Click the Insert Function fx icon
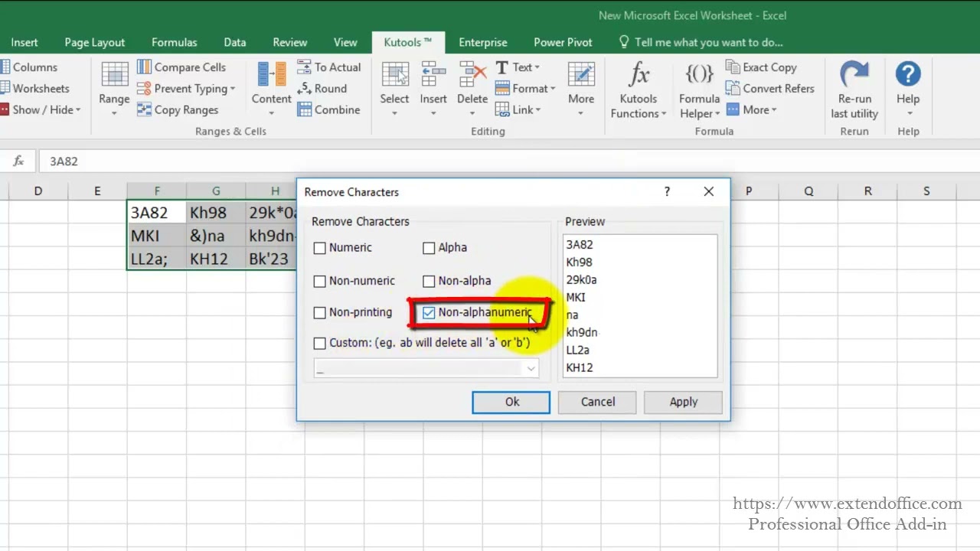This screenshot has width=980, height=551. (x=18, y=161)
